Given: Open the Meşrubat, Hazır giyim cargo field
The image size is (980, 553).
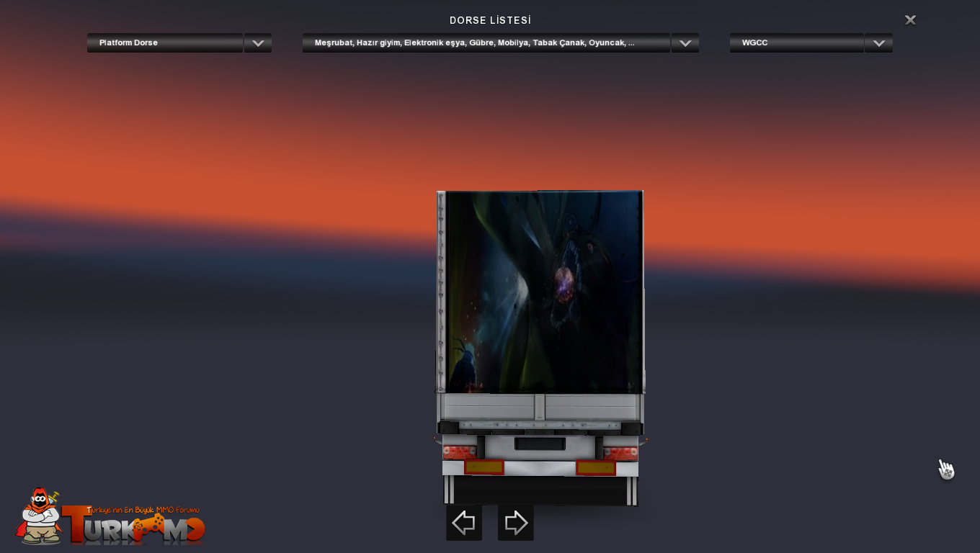Looking at the screenshot, I should [486, 43].
